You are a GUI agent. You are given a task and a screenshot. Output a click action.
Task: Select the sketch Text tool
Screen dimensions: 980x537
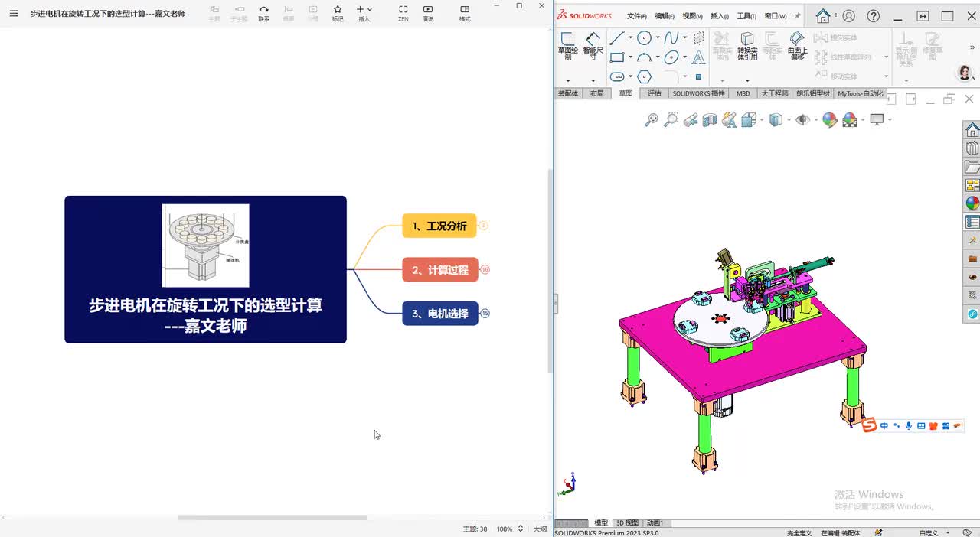698,57
